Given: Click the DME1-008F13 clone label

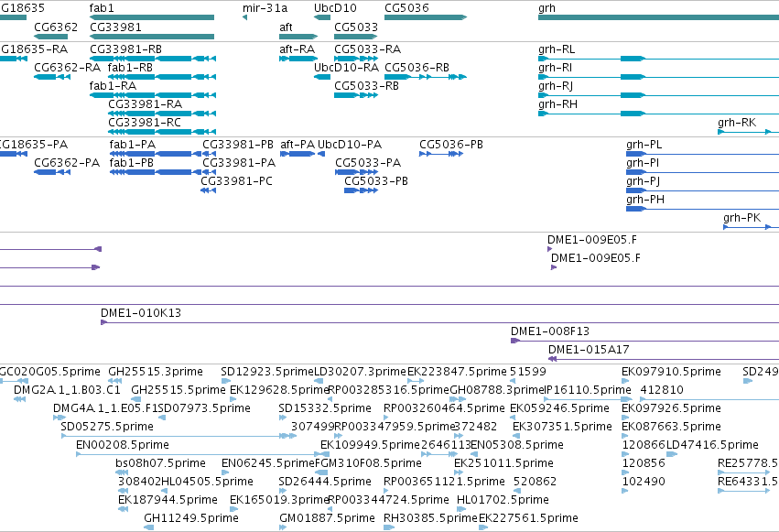Looking at the screenshot, I should tap(550, 331).
